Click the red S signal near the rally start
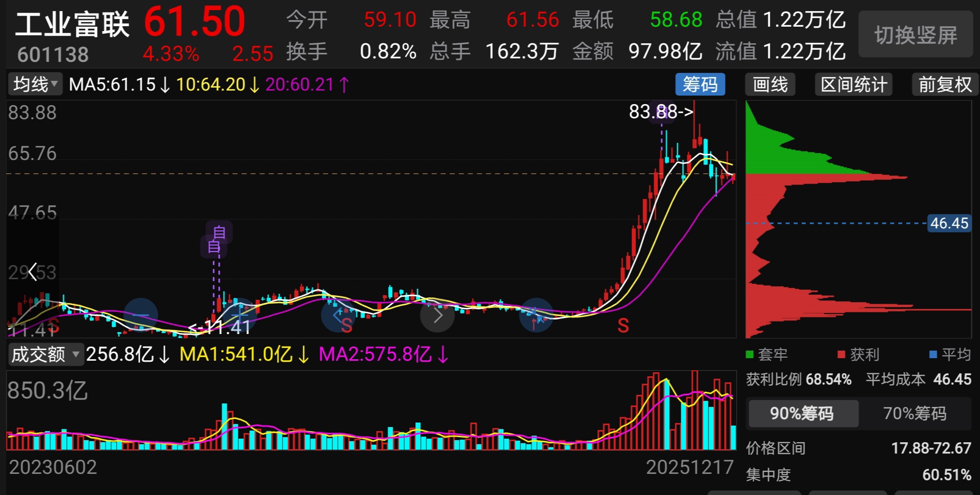This screenshot has width=980, height=495. [x=623, y=326]
